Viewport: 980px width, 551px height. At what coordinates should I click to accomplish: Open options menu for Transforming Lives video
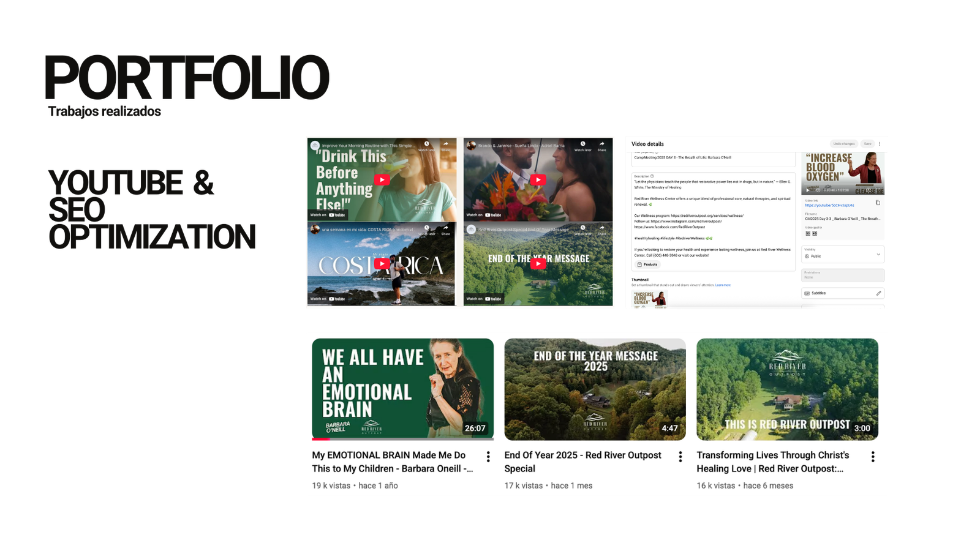[x=873, y=457]
